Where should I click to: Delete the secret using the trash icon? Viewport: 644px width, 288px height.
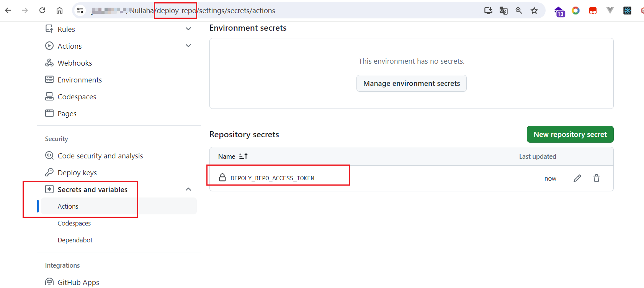(x=597, y=178)
